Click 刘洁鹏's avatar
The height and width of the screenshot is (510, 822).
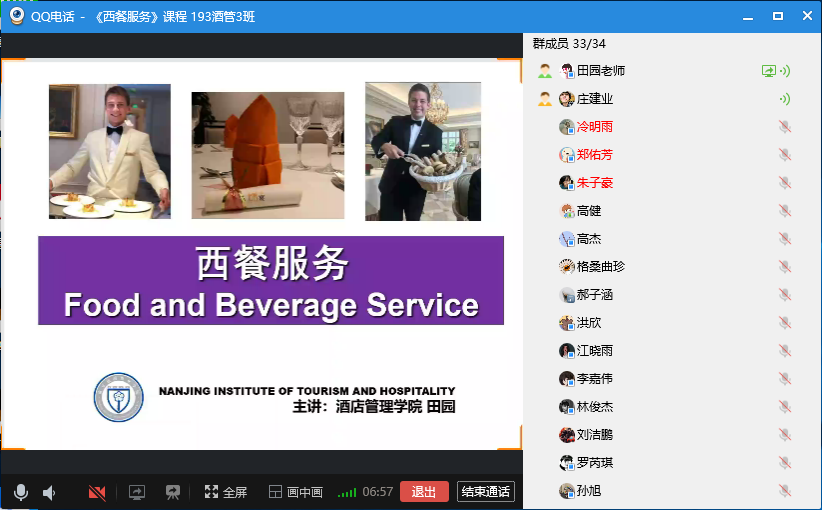tap(567, 435)
